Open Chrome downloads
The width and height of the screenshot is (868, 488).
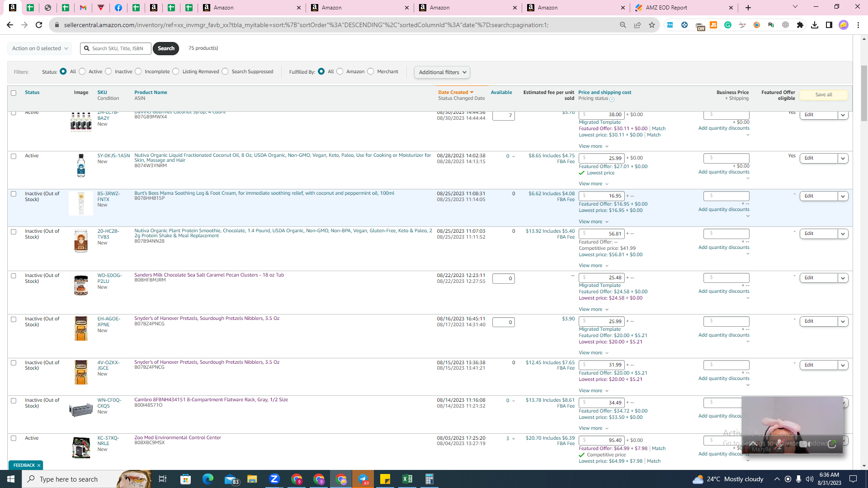coord(815,25)
